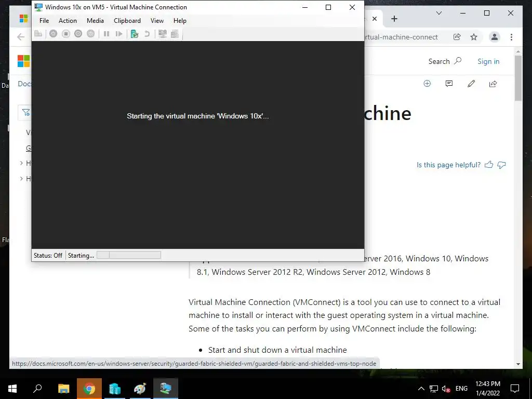
Task: Open the Action menu
Action: (x=68, y=21)
